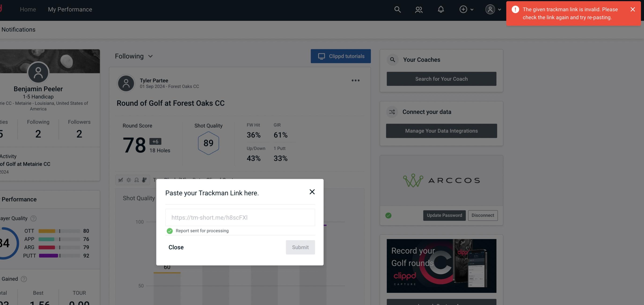Click the Manage Your Data Integrations button

pos(442,131)
